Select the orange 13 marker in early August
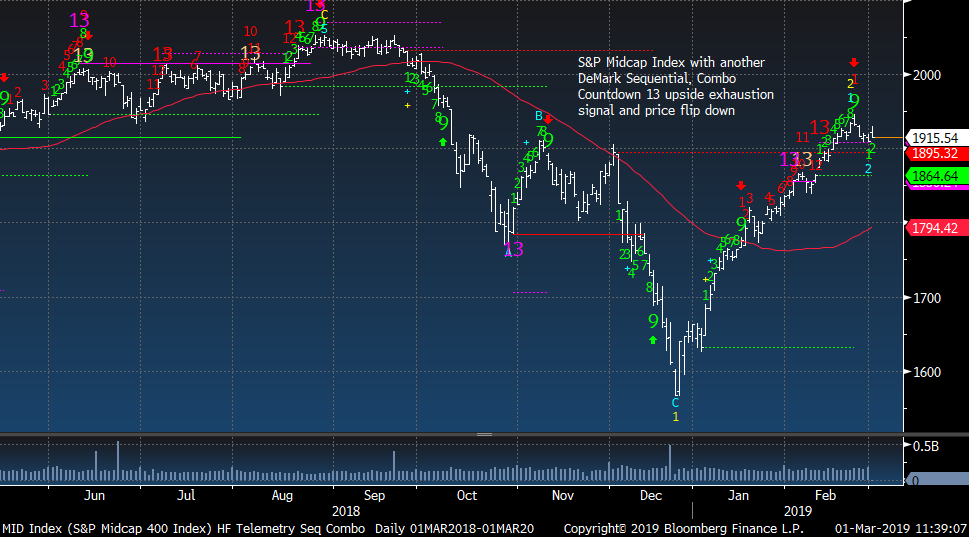969x537 pixels. point(250,53)
